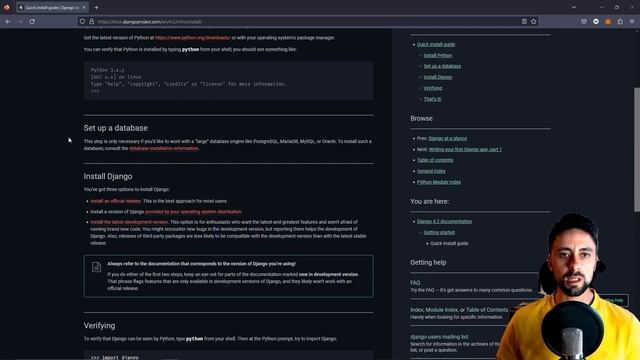
Task: Toggle reader view icon in address bar
Action: point(524,22)
